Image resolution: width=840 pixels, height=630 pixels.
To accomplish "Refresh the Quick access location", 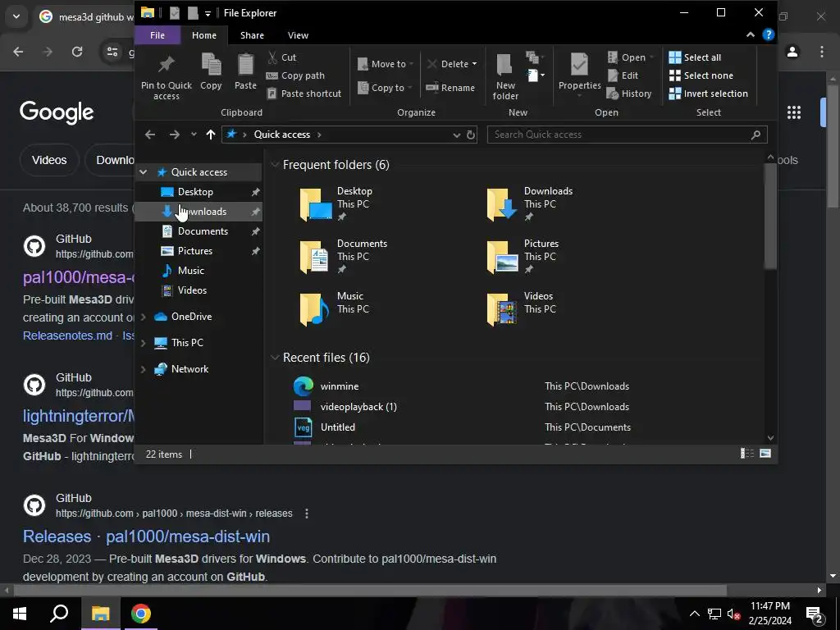I will point(470,135).
